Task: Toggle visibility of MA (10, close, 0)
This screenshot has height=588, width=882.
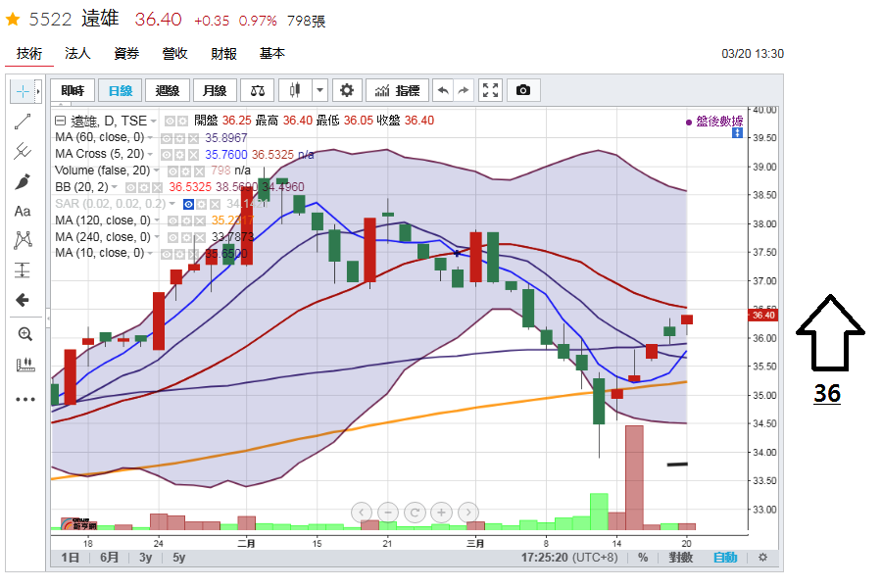Action: (x=167, y=254)
